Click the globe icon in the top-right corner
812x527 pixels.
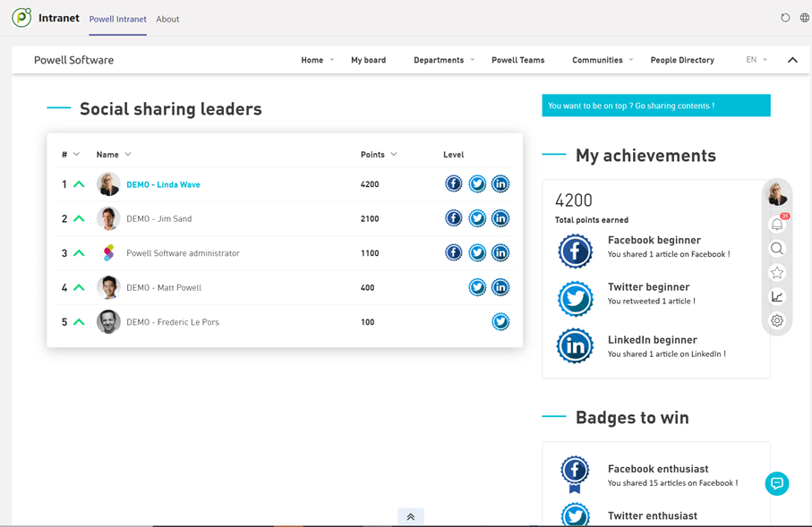click(x=804, y=17)
